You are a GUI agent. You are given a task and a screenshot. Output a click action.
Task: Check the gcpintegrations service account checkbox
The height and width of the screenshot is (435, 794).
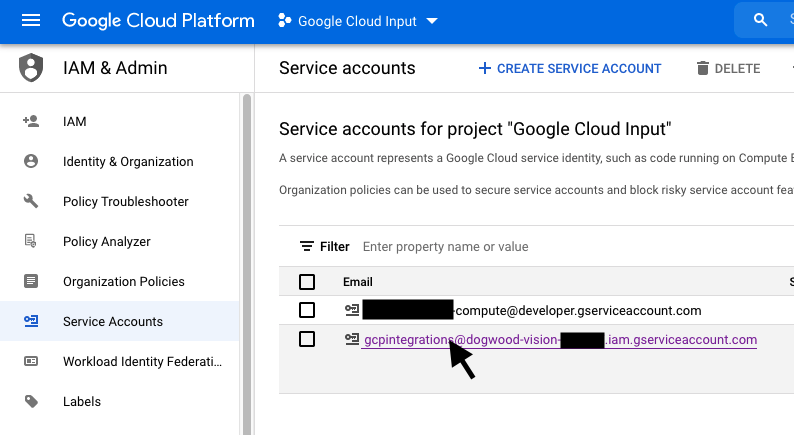tap(307, 339)
